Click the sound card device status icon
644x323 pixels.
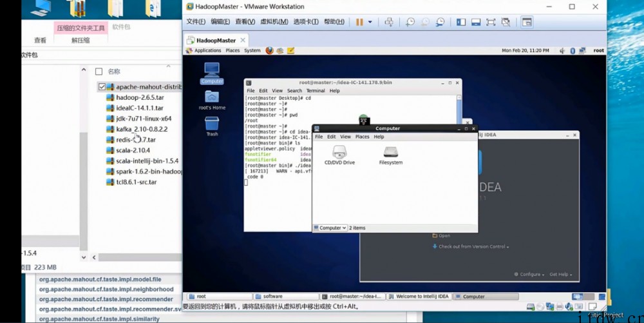pos(569,307)
